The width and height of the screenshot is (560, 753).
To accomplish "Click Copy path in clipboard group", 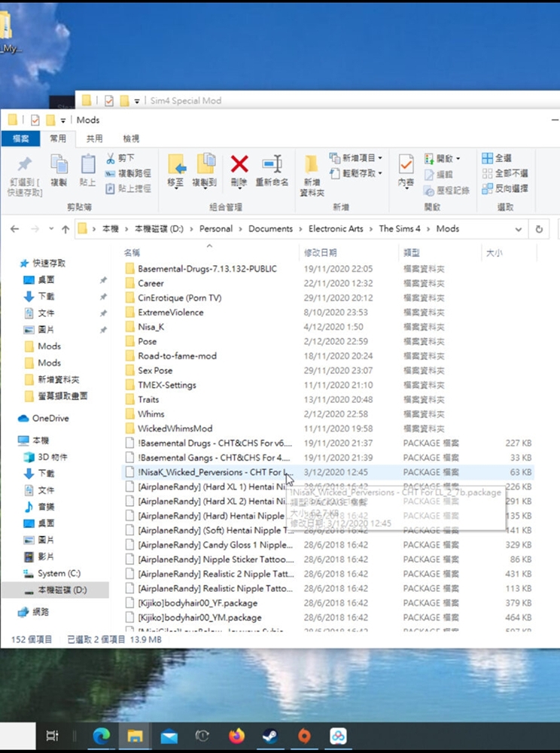I will 128,173.
